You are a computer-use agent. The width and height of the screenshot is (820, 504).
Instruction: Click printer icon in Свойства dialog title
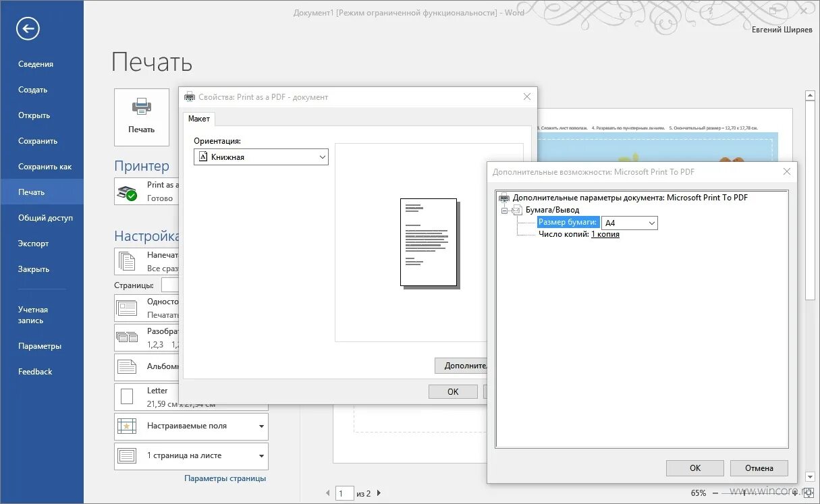190,96
